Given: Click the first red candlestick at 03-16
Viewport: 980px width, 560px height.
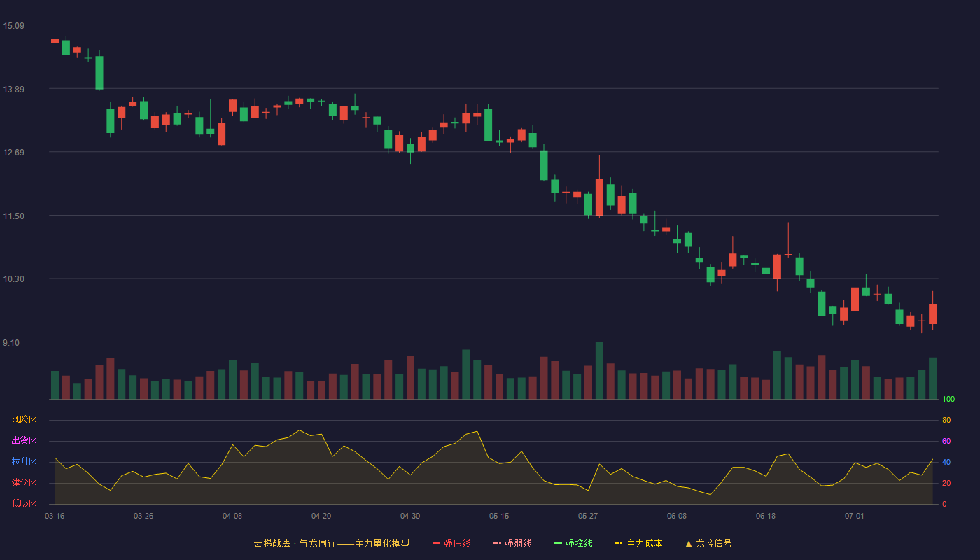Looking at the screenshot, I should coord(55,41).
